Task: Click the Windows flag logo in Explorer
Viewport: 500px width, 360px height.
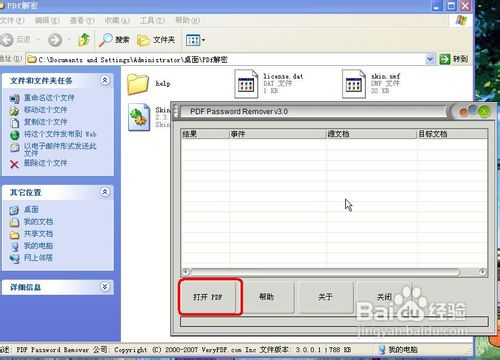Action: pos(462,20)
